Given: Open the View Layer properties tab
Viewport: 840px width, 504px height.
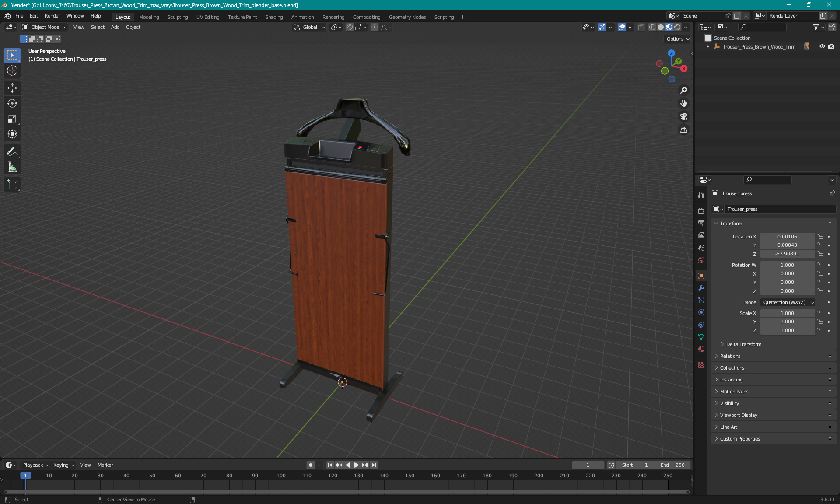Looking at the screenshot, I should pos(701,235).
